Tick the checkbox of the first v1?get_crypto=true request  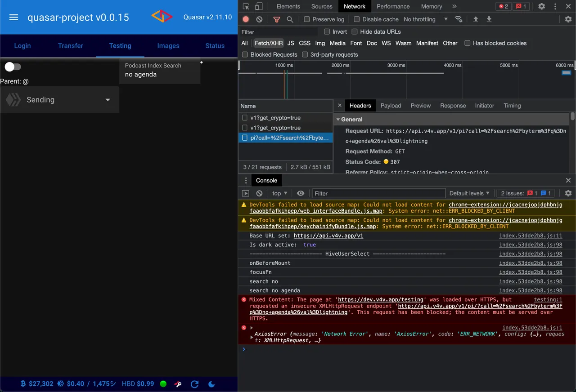click(245, 118)
